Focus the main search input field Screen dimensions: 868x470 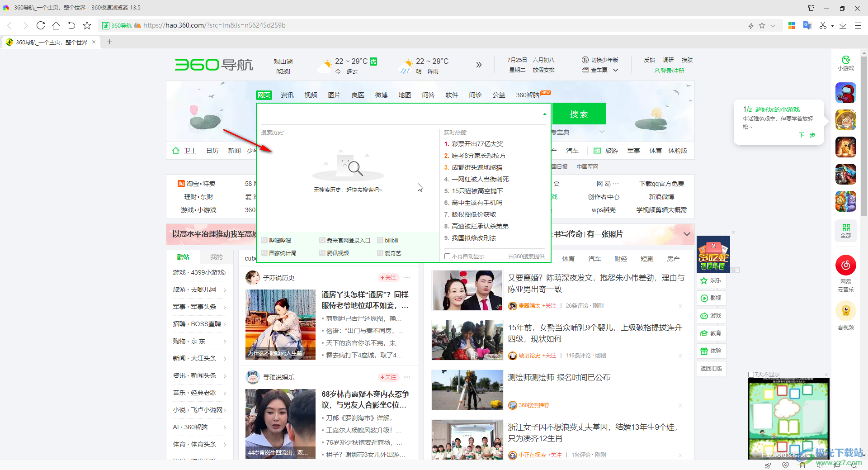coord(400,114)
